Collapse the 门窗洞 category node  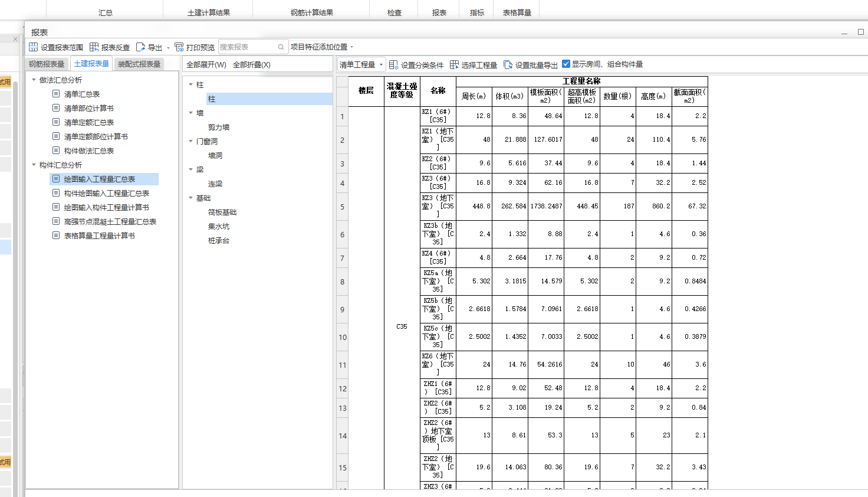pyautogui.click(x=190, y=141)
